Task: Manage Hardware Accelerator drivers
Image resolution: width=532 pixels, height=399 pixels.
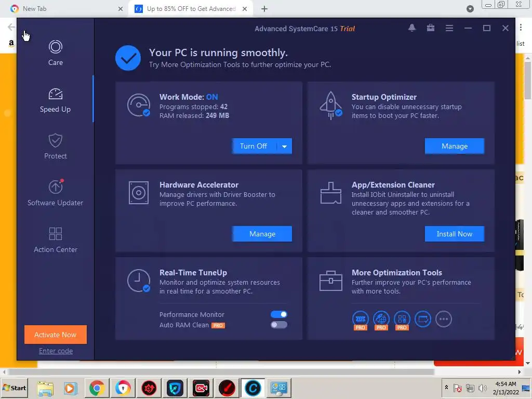Action: (262, 234)
